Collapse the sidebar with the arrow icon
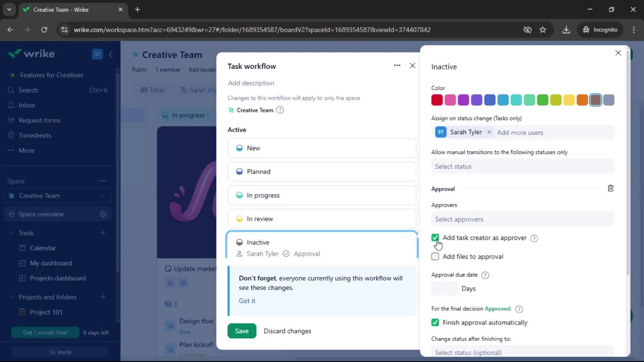 click(x=111, y=54)
